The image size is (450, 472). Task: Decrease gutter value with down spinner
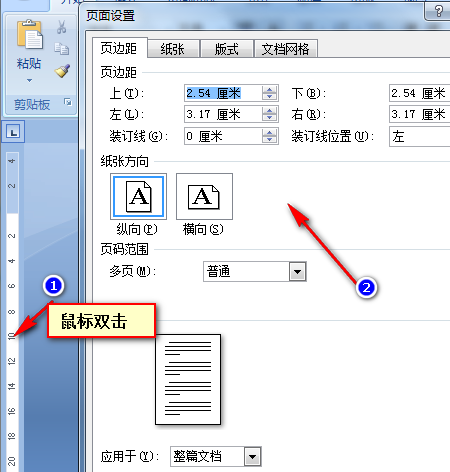point(269,140)
